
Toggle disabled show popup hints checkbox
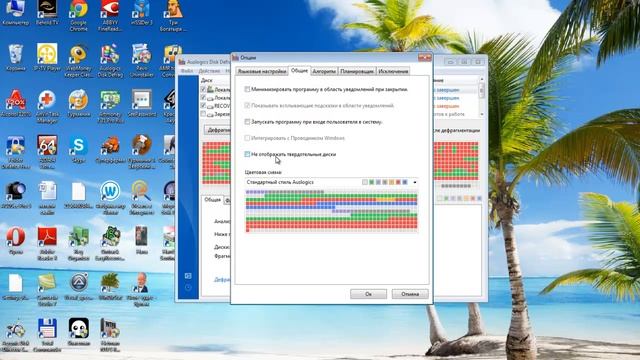(247, 105)
